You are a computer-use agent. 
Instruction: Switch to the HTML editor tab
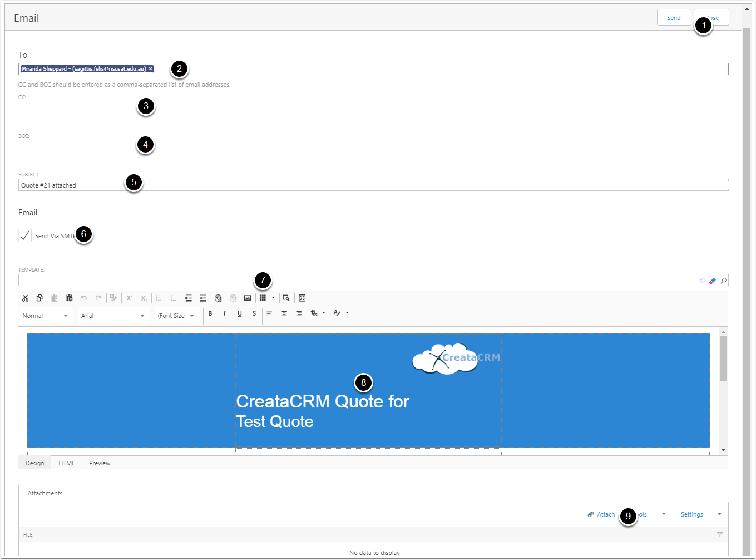pyautogui.click(x=67, y=463)
